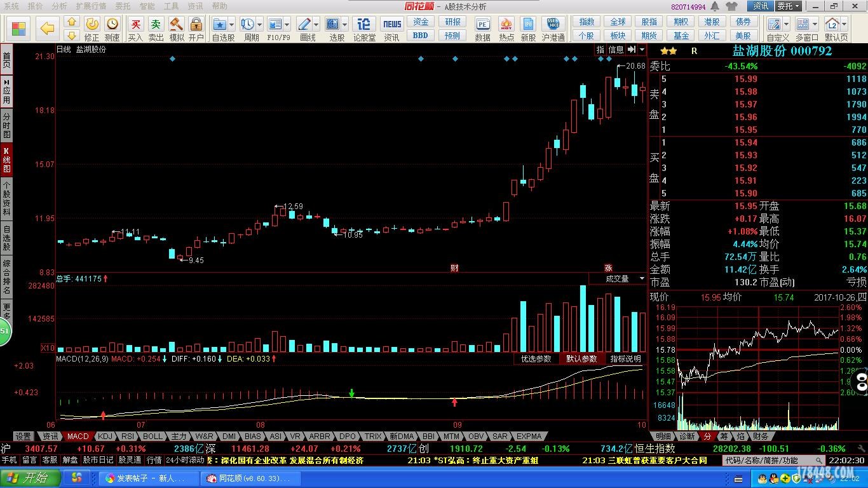
Task: Open the 委托 dropdown in title bar
Action: click(x=788, y=6)
